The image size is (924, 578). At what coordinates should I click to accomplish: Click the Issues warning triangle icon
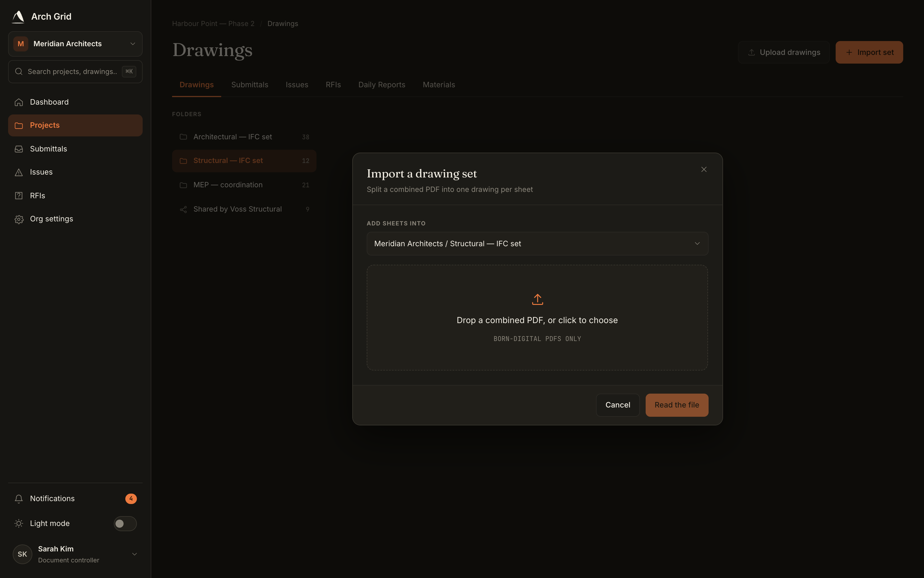[19, 173]
